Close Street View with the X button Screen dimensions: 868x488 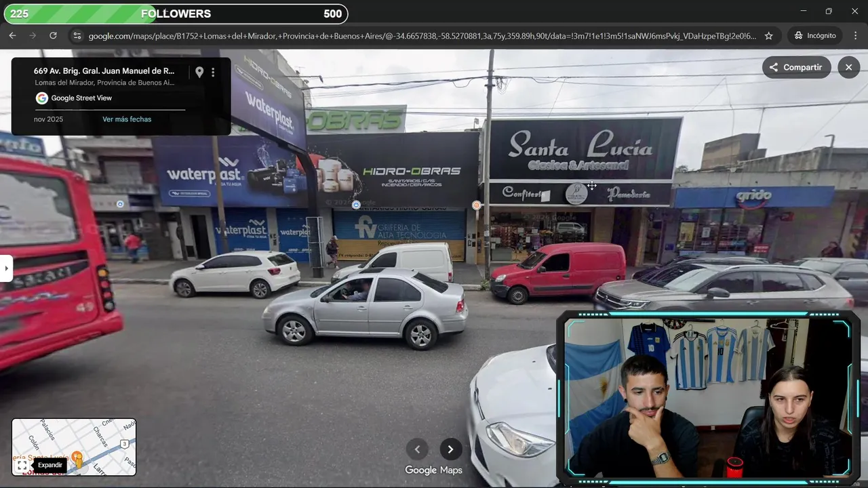tap(848, 67)
